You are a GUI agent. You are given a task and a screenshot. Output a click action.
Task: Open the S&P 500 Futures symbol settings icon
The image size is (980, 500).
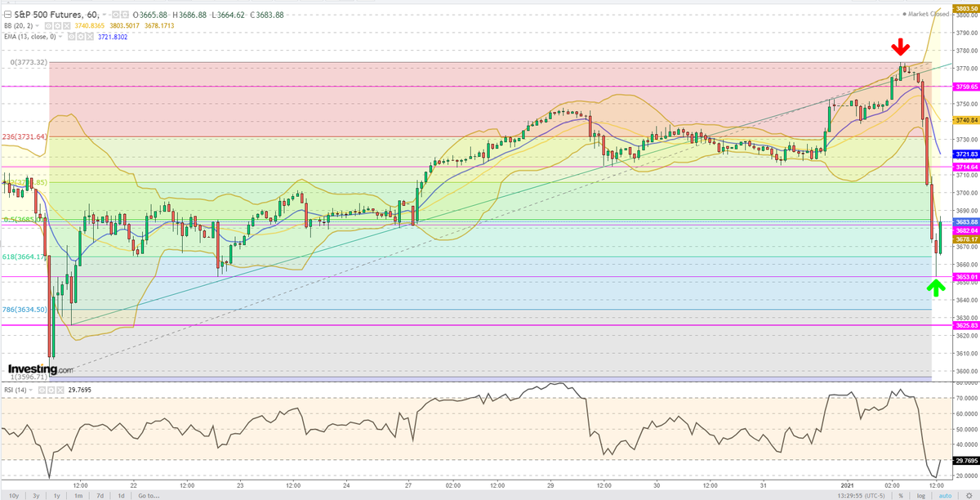(122, 15)
